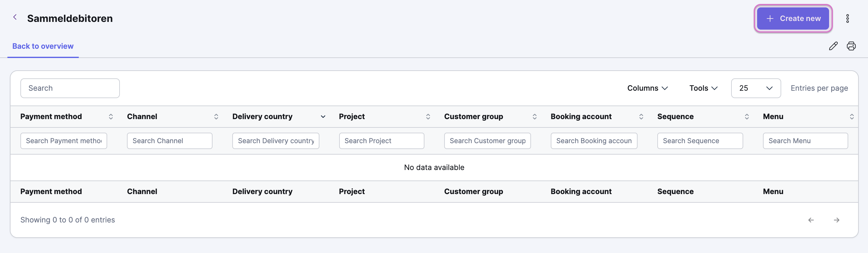This screenshot has width=868, height=253.
Task: Click the footer Booking account label
Action: (x=581, y=192)
